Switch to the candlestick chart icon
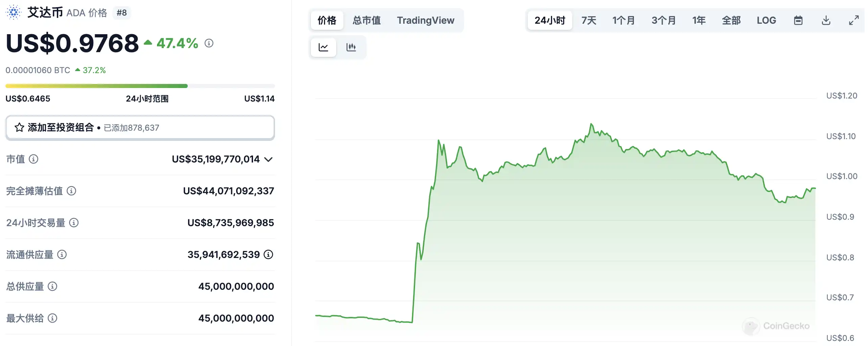This screenshot has width=868, height=346. pos(351,47)
